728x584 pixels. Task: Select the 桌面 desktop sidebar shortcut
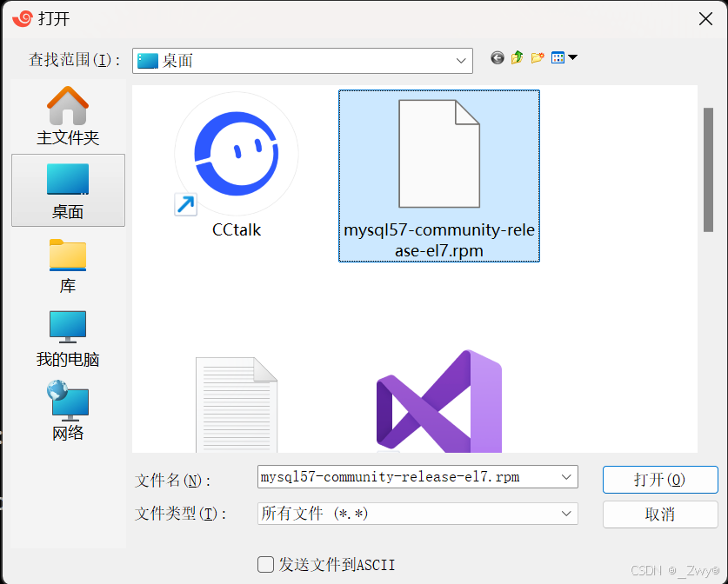pyautogui.click(x=68, y=190)
